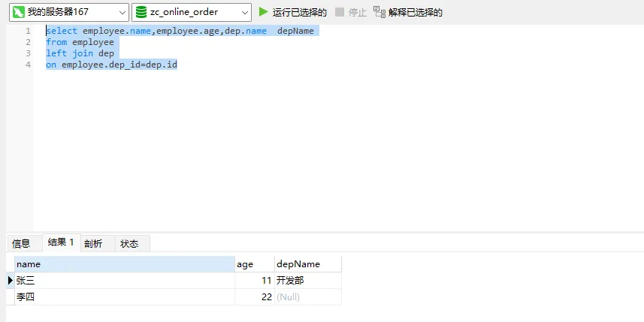The image size is (644, 322).
Task: Select the 开发部 cell in depName column
Action: coord(307,281)
